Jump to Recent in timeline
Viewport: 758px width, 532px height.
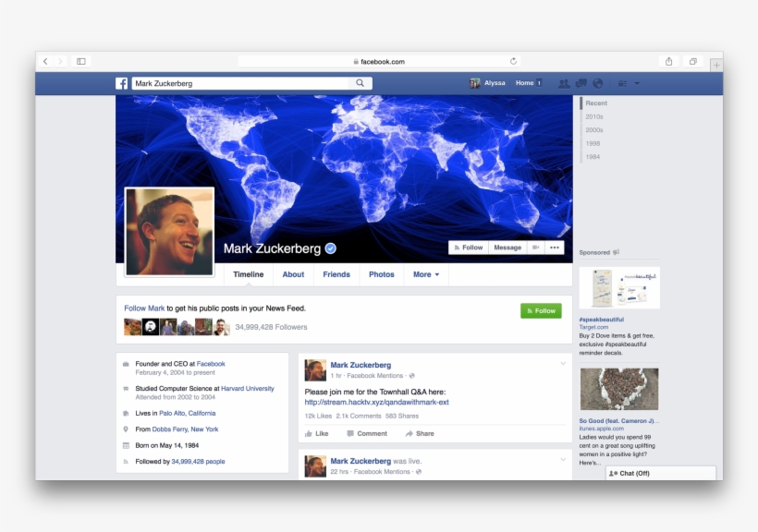(596, 103)
